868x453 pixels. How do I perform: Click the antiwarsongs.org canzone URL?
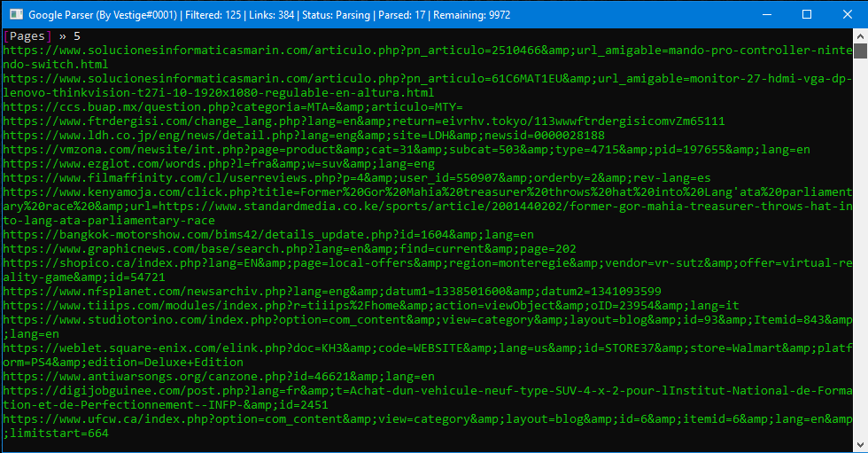(x=219, y=377)
